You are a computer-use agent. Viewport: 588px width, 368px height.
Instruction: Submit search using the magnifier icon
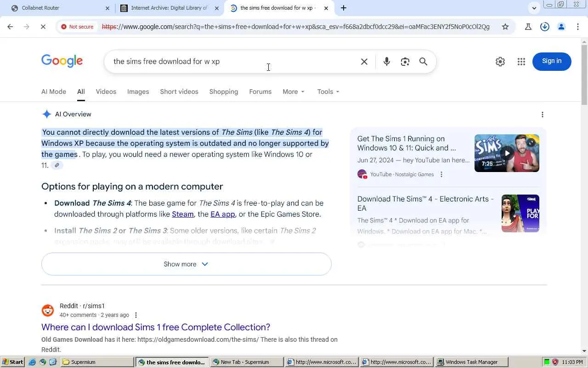[x=424, y=62]
